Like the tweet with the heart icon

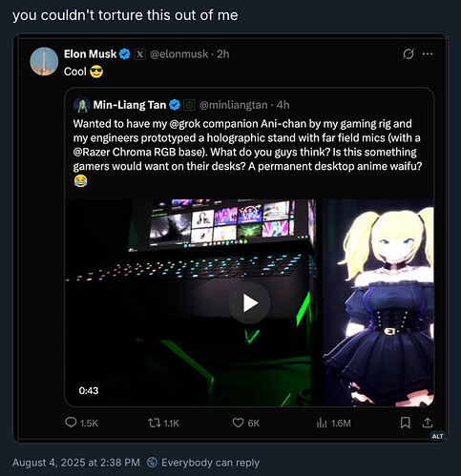[x=238, y=423]
